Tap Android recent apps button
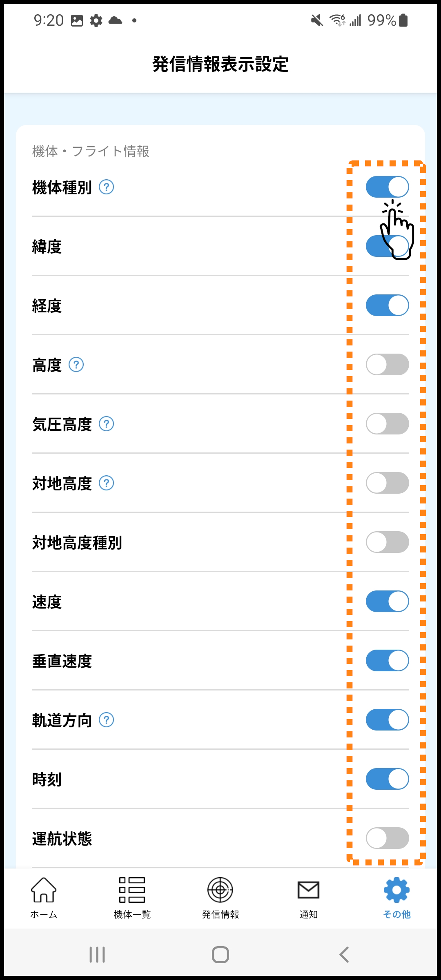441x980 pixels. 97,955
